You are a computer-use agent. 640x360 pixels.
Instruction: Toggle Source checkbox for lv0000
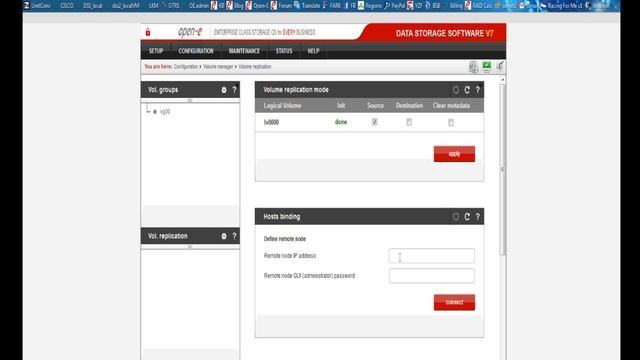pyautogui.click(x=375, y=122)
